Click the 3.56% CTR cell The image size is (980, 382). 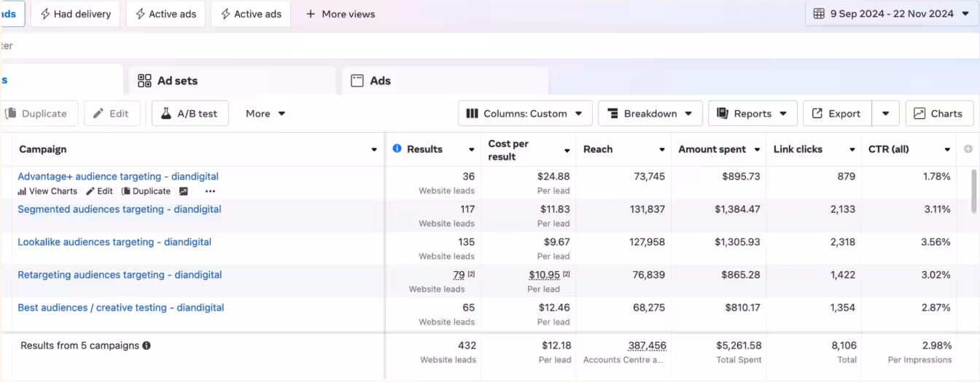coord(936,242)
